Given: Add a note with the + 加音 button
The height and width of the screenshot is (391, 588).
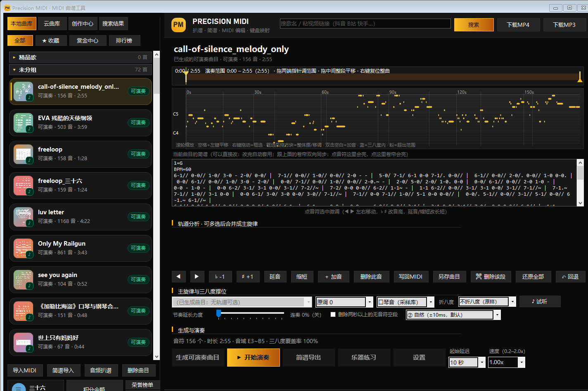Looking at the screenshot, I should [x=334, y=277].
